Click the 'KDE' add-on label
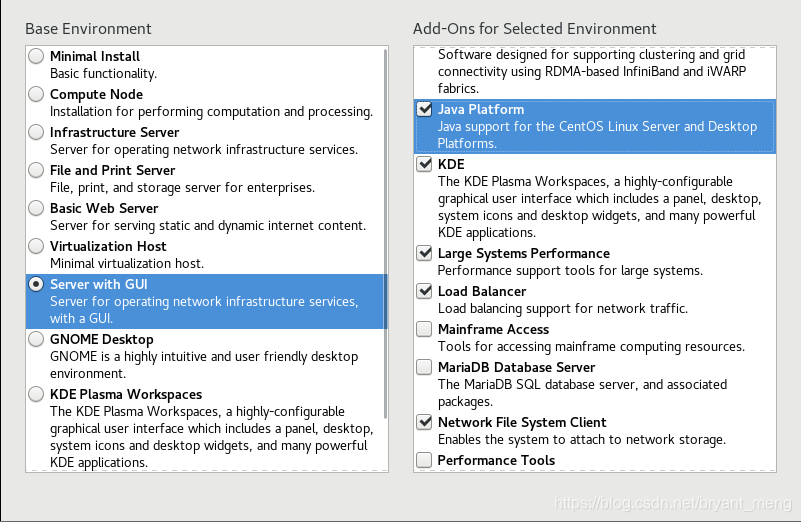Screen dimensions: 801x522 (x=451, y=164)
